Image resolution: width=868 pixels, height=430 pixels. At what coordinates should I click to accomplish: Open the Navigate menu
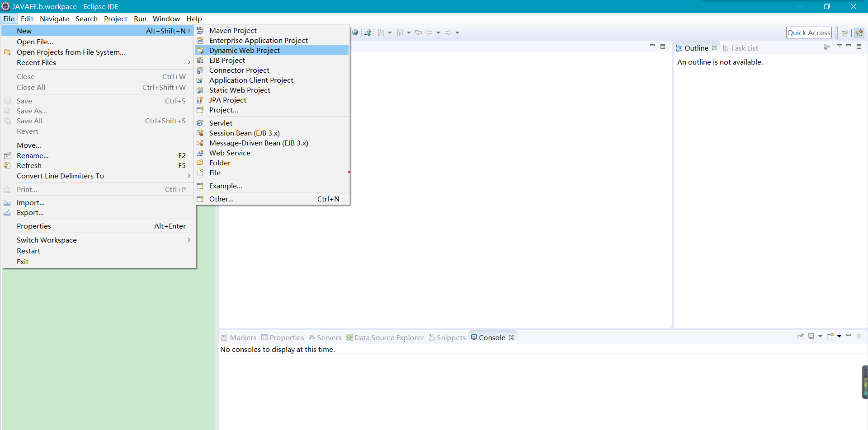tap(54, 19)
